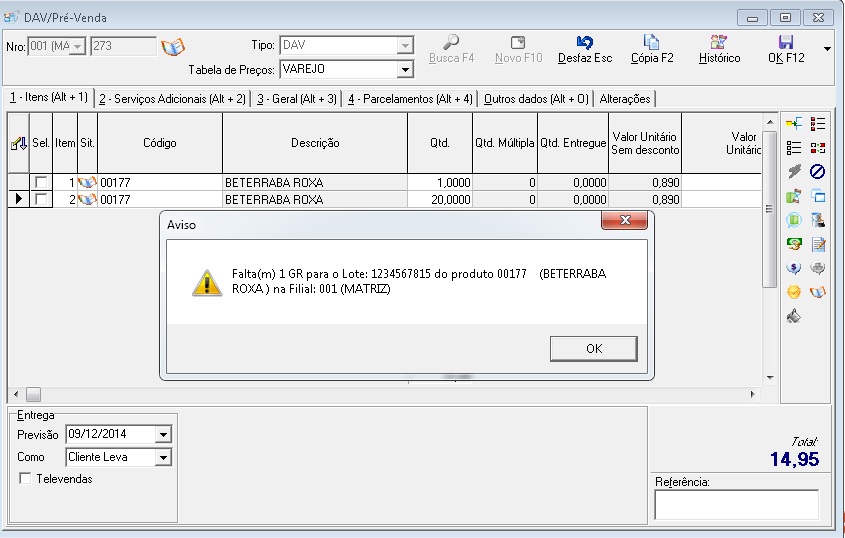Select the row pointer of item 2
Image resolution: width=845 pixels, height=538 pixels.
tap(18, 199)
